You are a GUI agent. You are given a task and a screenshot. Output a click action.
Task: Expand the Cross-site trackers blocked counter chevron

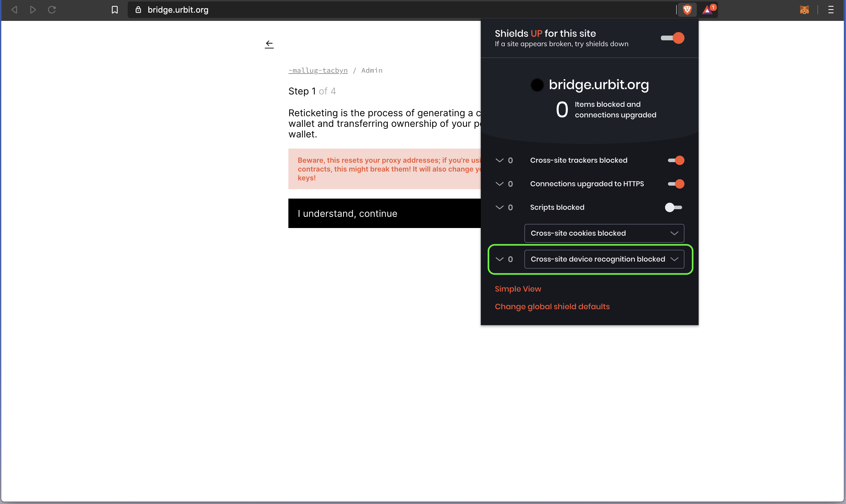pyautogui.click(x=499, y=160)
